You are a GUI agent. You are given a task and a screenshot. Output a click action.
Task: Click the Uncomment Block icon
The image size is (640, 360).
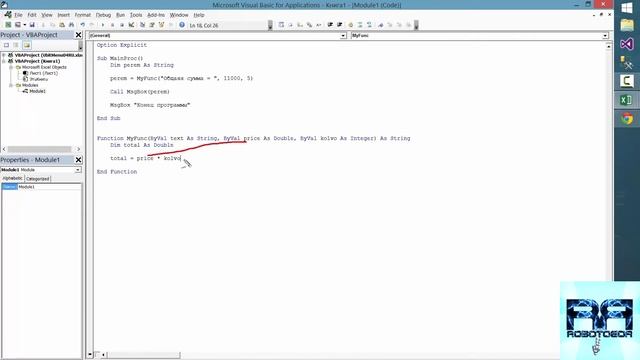[x=369, y=25]
